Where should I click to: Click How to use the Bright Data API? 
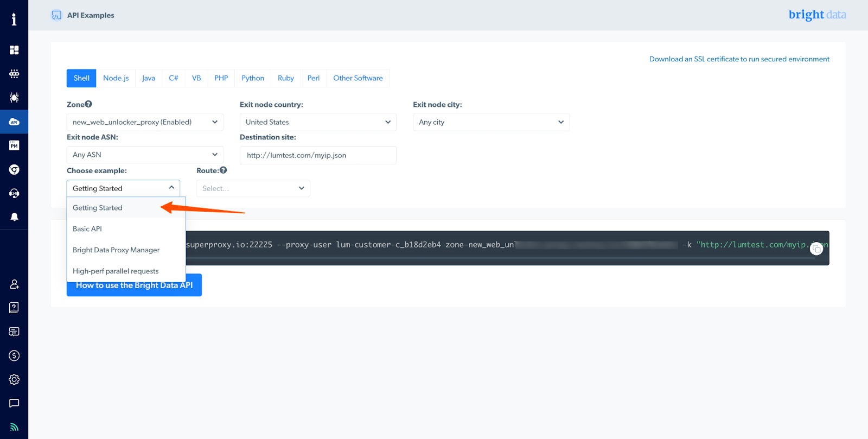134,285
